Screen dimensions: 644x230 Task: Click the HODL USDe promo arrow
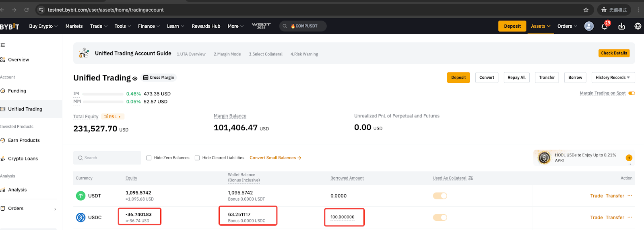tap(629, 158)
